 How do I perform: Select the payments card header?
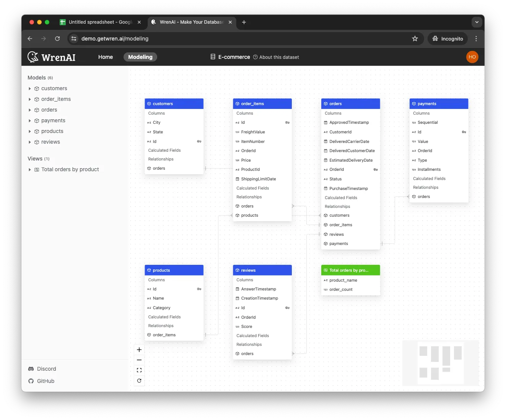click(439, 104)
